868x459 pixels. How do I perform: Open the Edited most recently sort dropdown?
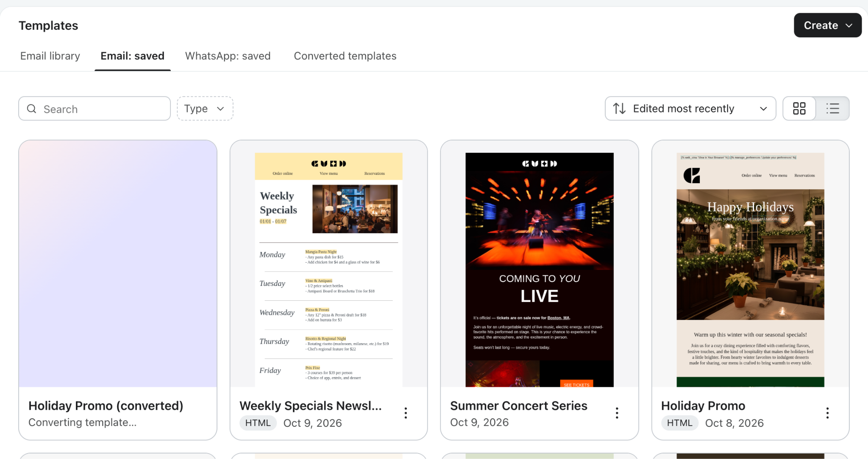click(690, 109)
